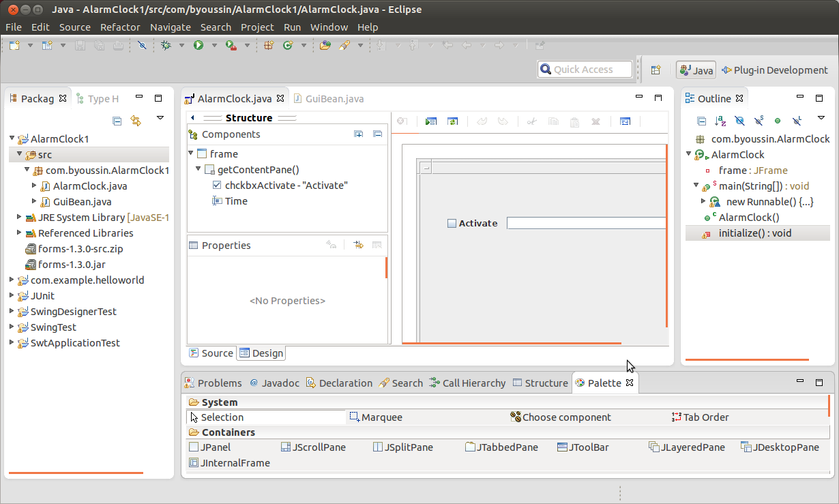
Task: Click the New Java Class toolbar icon
Action: coord(287,45)
